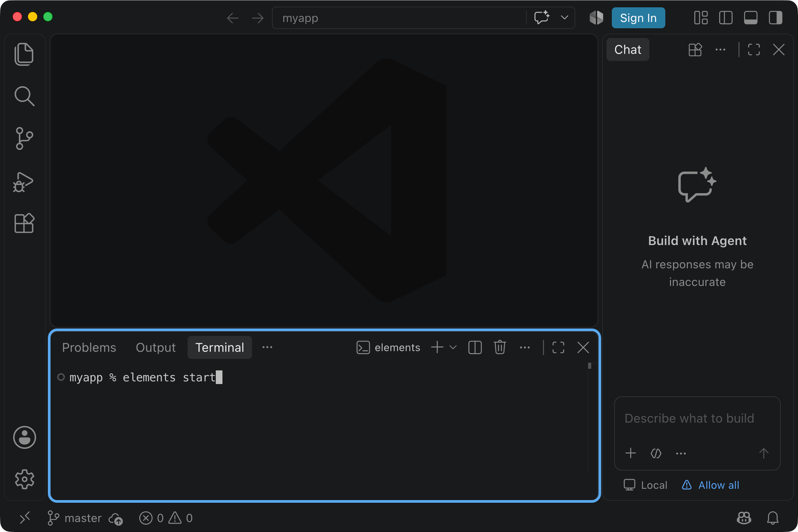Open the Customize Layout icon
This screenshot has width=798, height=532.
pos(701,18)
